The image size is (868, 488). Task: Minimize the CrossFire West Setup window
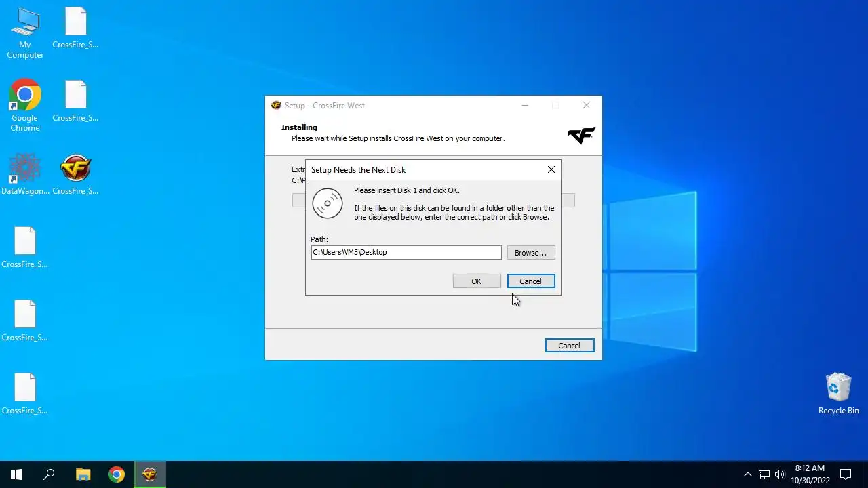point(524,105)
